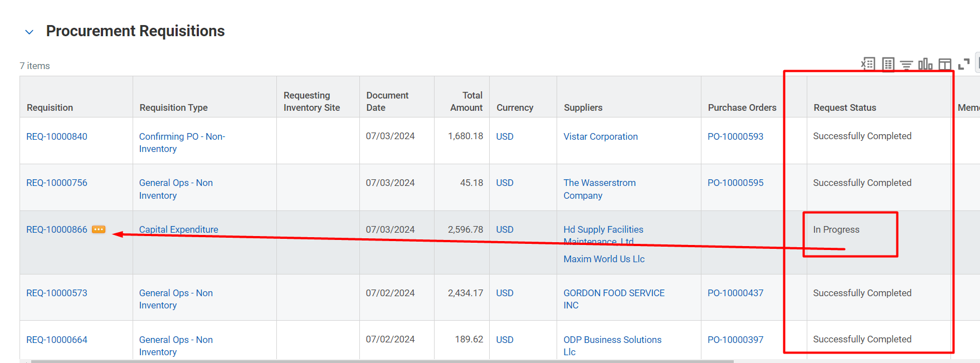Open requisition REQ-10000840
The width and height of the screenshot is (980, 363).
[57, 136]
